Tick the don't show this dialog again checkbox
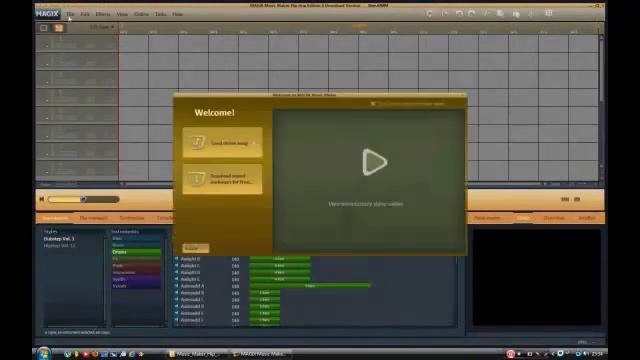Viewport: 640px width, 360px height. coord(373,104)
